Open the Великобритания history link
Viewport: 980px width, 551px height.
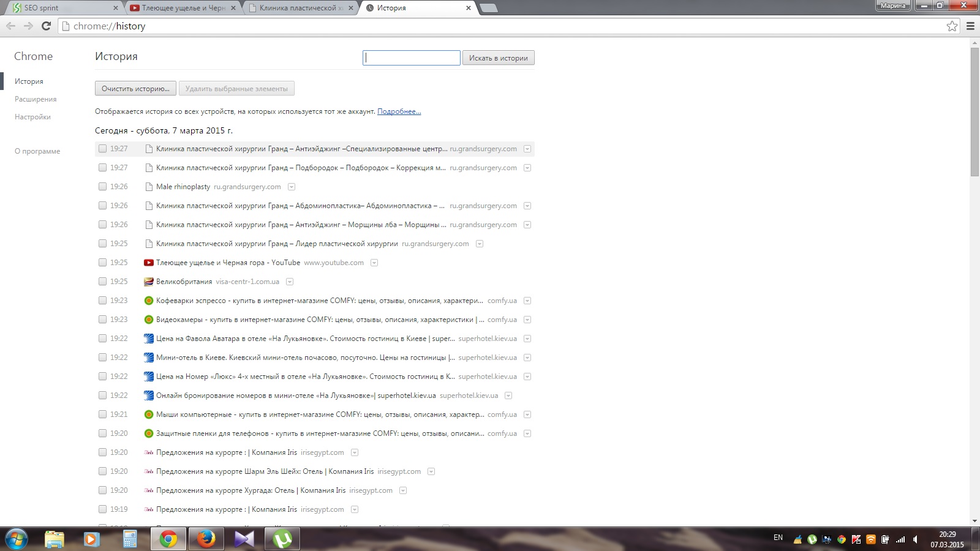pyautogui.click(x=184, y=282)
